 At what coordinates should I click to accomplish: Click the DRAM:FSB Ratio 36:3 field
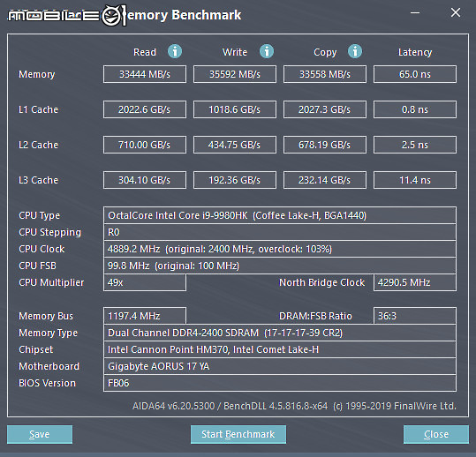tap(415, 316)
